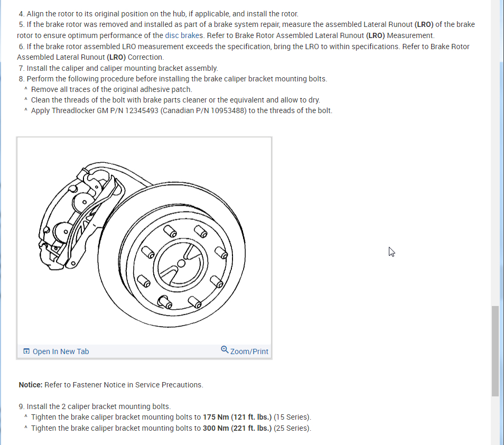Click the Threadlocker GM P/N 12345493 line
Viewport: 504px width, 445px height.
[179, 110]
